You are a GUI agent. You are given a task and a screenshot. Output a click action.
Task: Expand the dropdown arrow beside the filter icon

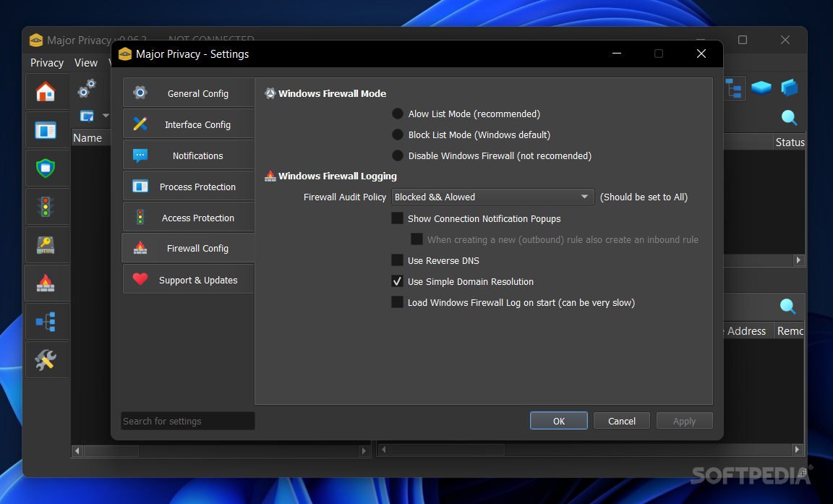point(106,116)
